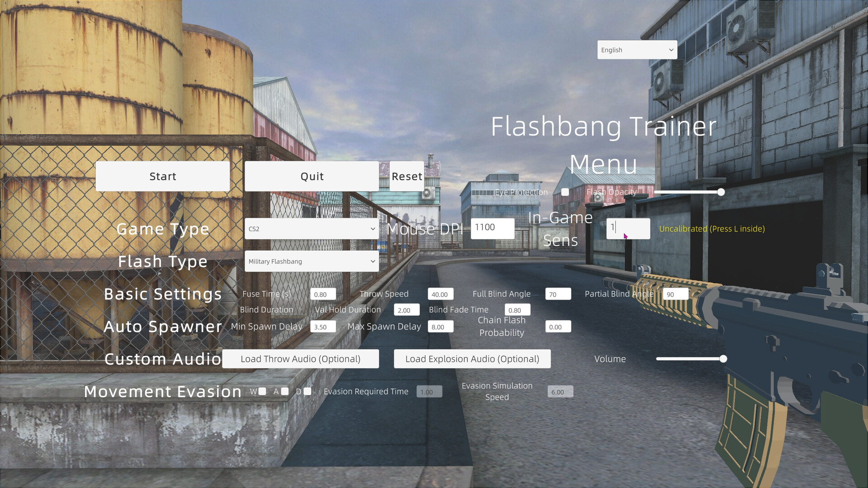Click the Mouse DPI label
This screenshot has height=488, width=868.
pos(425,229)
